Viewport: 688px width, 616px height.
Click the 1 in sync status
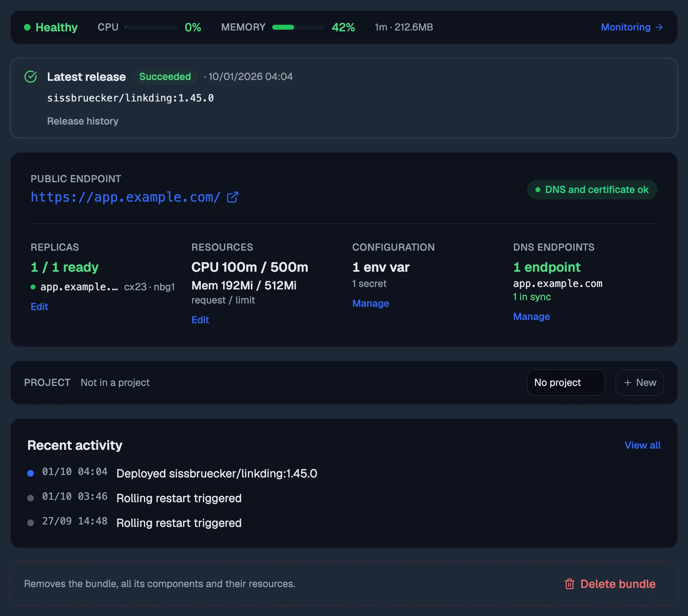(532, 297)
